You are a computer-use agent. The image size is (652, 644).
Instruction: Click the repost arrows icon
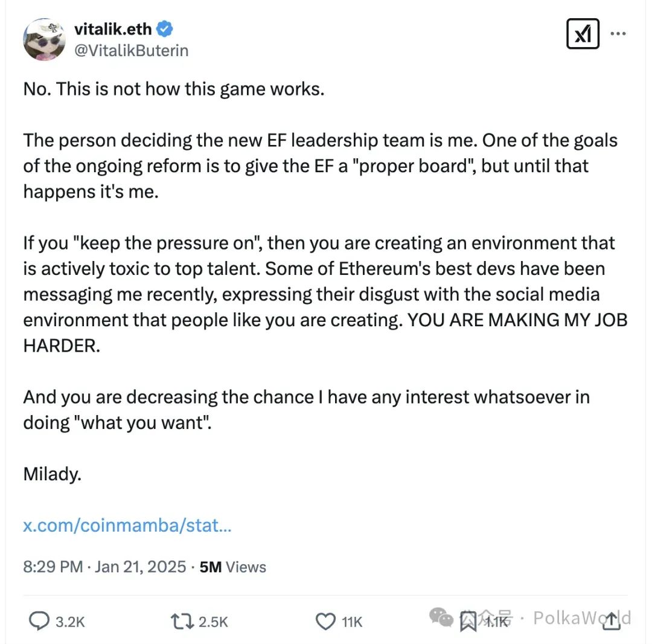coord(182,622)
